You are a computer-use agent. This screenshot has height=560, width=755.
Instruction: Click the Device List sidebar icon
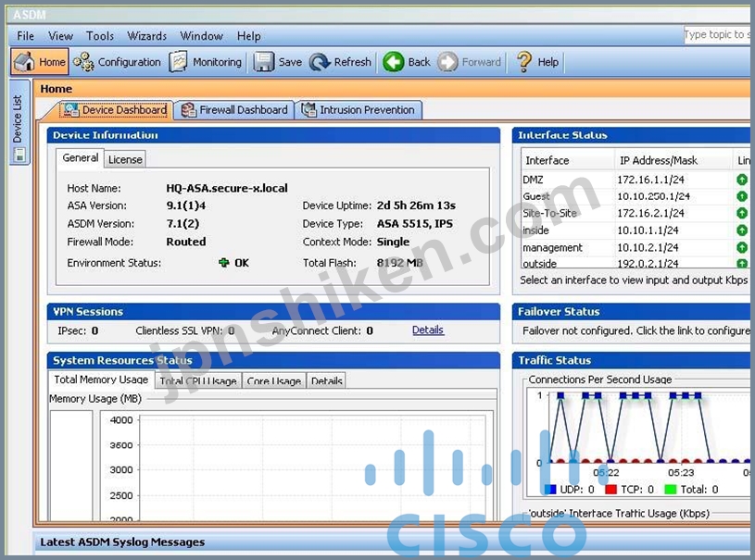click(x=19, y=155)
